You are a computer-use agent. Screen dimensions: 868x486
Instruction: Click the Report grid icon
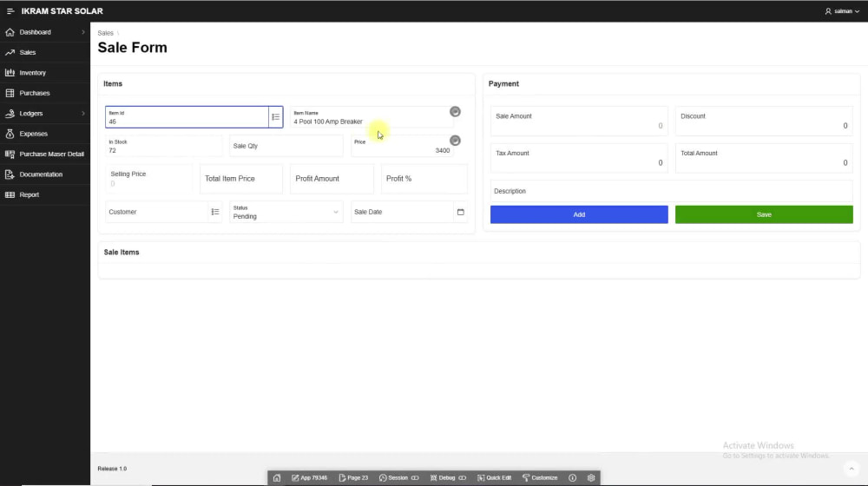[10, 195]
